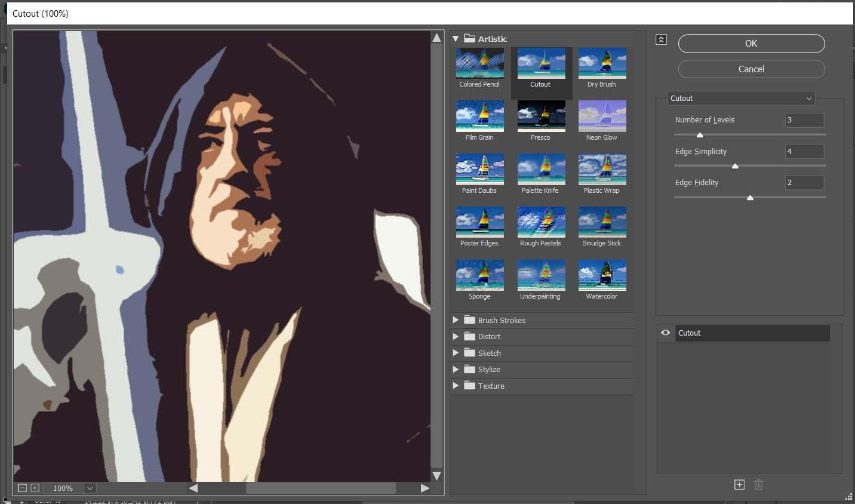The image size is (855, 504).
Task: Open the zoom percentage dropdown
Action: [90, 488]
